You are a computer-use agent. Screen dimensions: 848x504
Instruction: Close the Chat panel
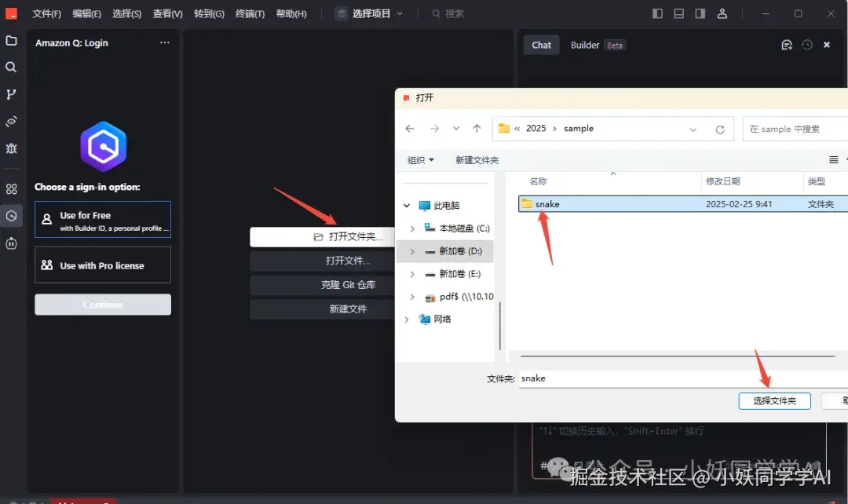pyautogui.click(x=826, y=45)
